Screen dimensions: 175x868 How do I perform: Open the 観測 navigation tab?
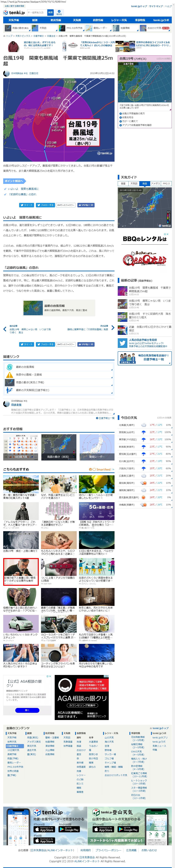tap(35, 20)
